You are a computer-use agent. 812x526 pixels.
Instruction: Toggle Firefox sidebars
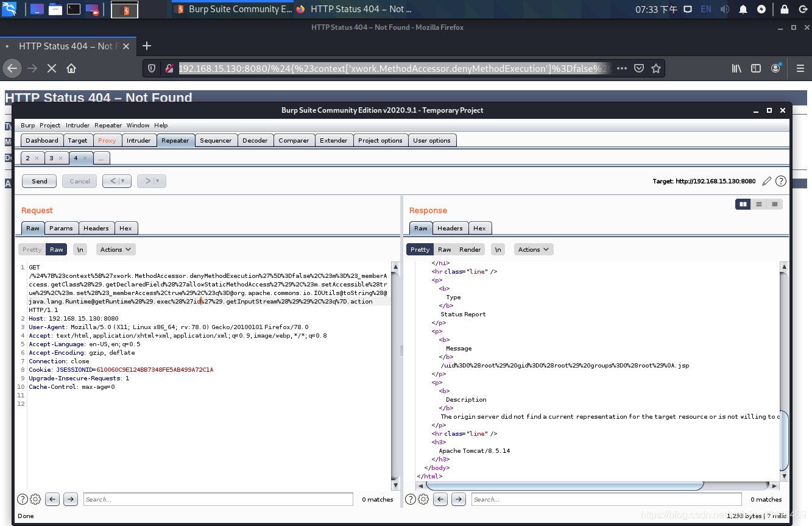[756, 68]
